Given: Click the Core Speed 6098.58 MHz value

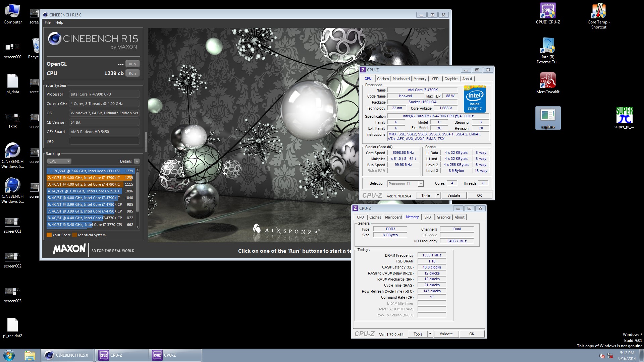Looking at the screenshot, I should click(x=403, y=153).
